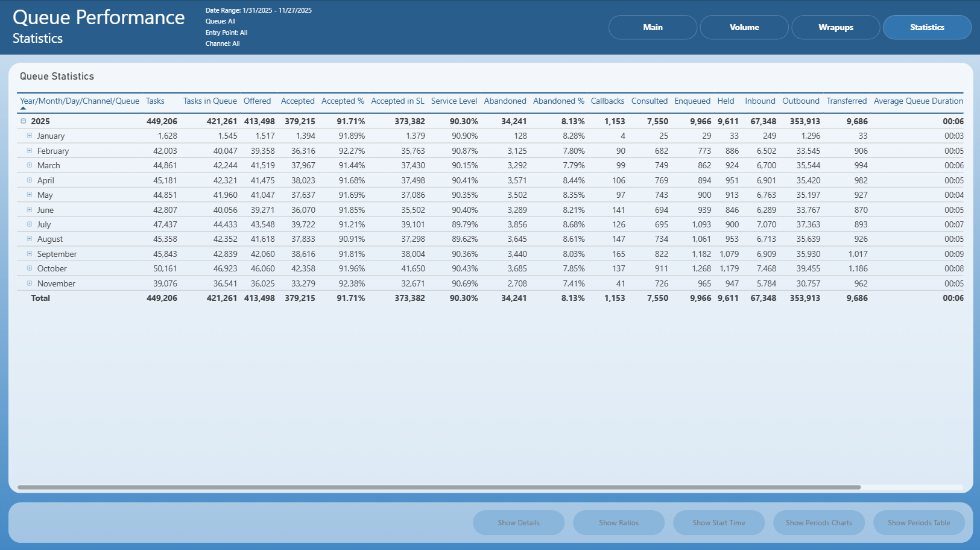
Task: Click the Queue Statistics title
Action: point(57,76)
